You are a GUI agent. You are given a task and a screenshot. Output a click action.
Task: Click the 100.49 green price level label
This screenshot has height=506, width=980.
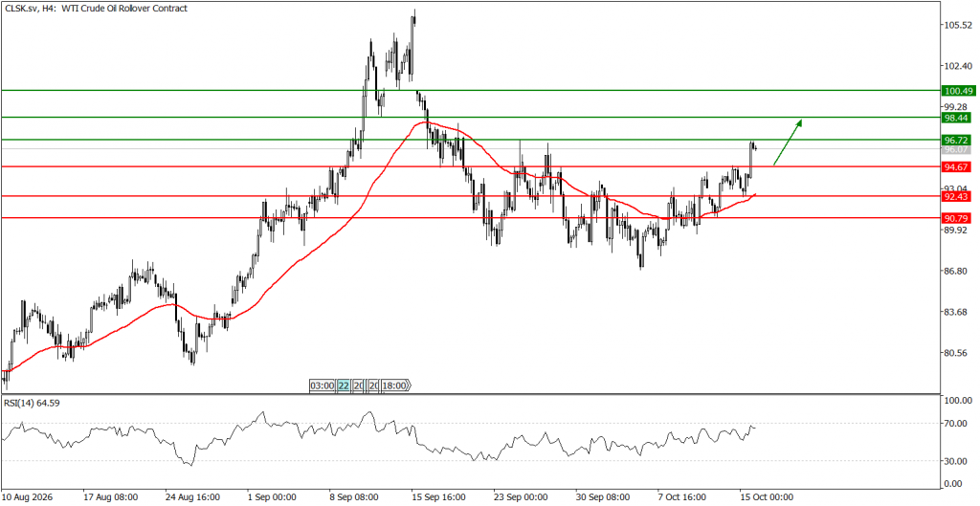(957, 91)
